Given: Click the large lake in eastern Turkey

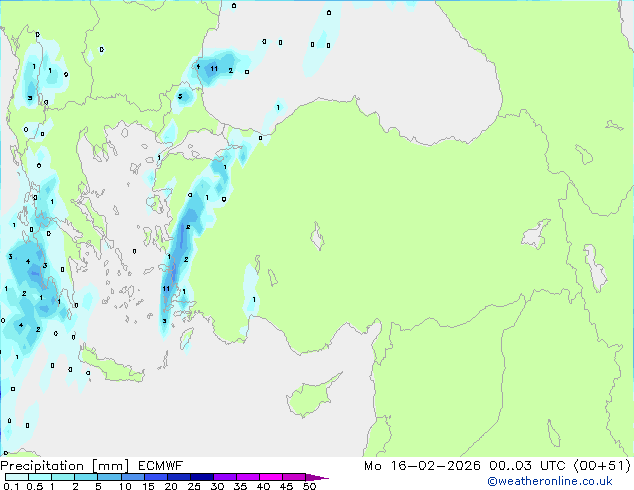Looking at the screenshot, I should click(x=538, y=237).
